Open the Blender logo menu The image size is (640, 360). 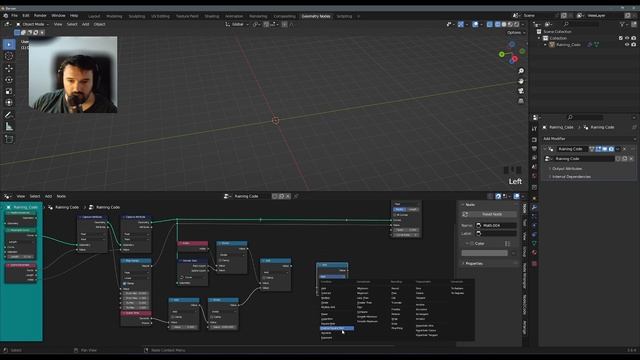coord(6,16)
